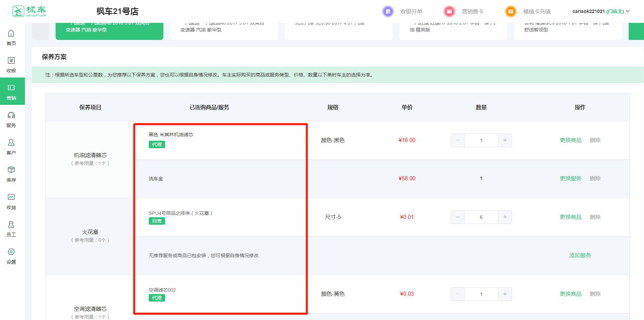The image size is (644, 320).
Task: Click price ¥0.03
Action: click(407, 294)
